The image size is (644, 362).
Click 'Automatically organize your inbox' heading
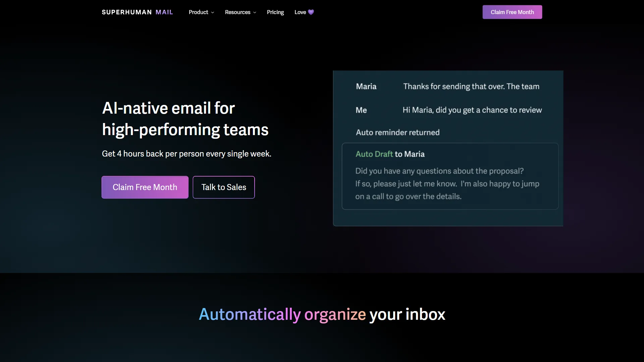[x=322, y=314]
